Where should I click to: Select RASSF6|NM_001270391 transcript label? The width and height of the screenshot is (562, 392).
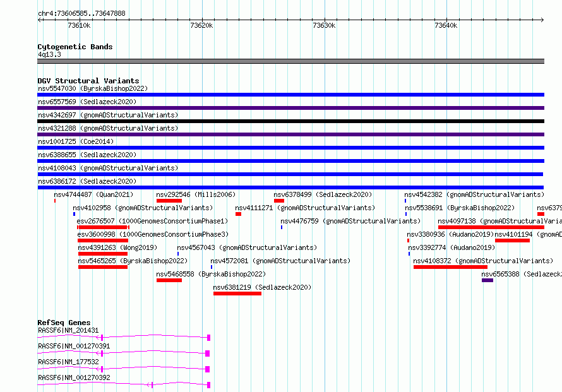coord(74,346)
